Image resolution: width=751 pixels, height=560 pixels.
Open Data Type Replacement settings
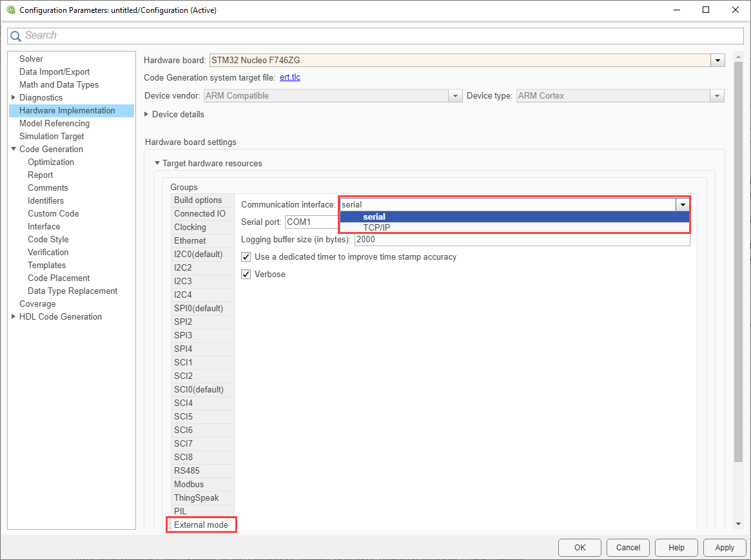click(x=72, y=291)
